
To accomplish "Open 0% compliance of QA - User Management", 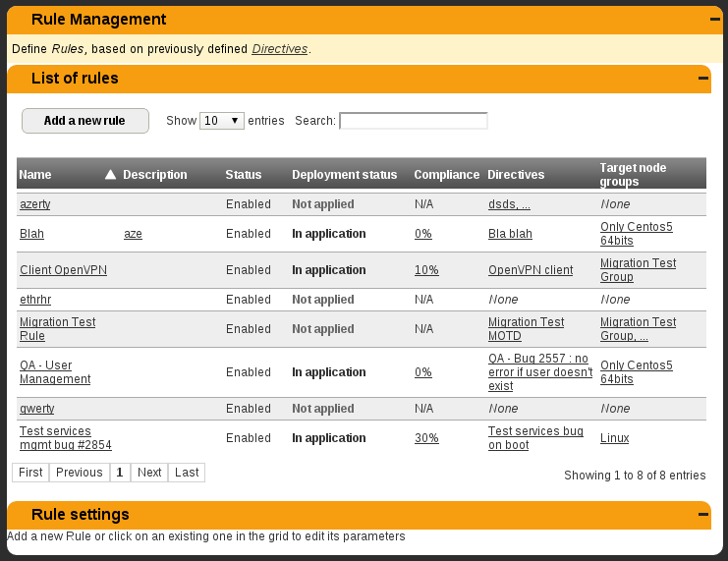I will click(x=423, y=372).
